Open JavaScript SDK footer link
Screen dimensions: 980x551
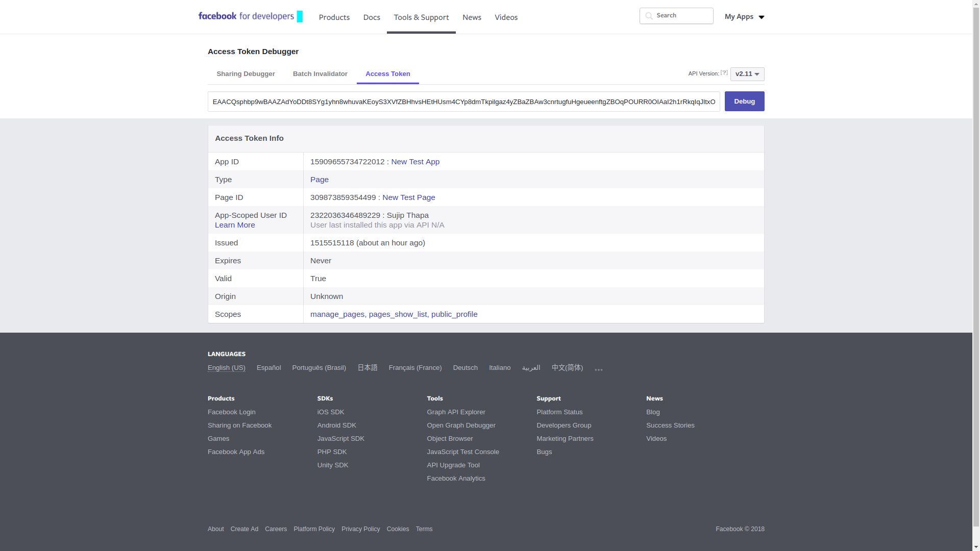point(341,439)
